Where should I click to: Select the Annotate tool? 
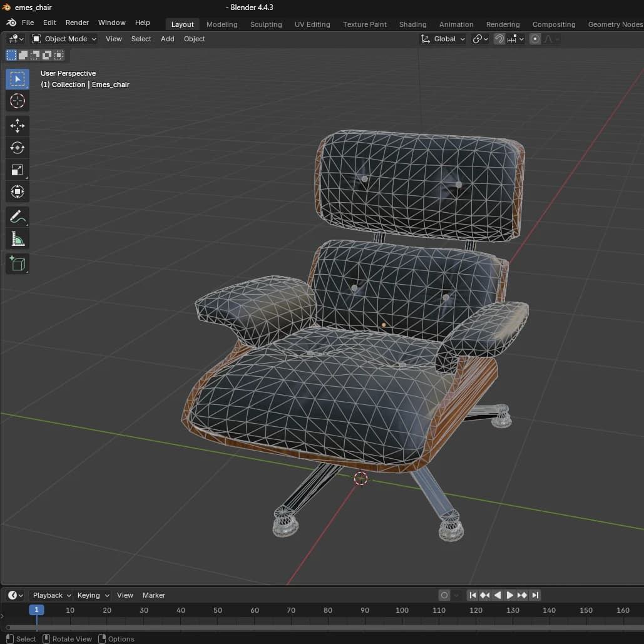tap(18, 217)
